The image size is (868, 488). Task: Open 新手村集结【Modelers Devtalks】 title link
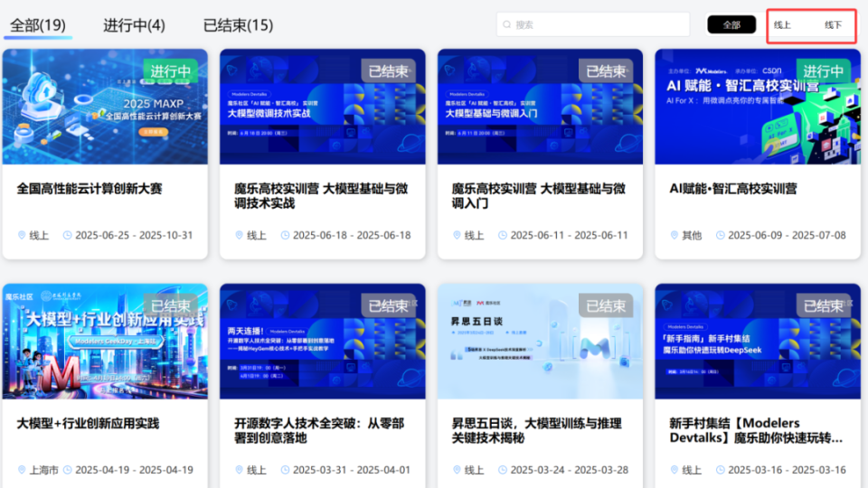(756, 430)
